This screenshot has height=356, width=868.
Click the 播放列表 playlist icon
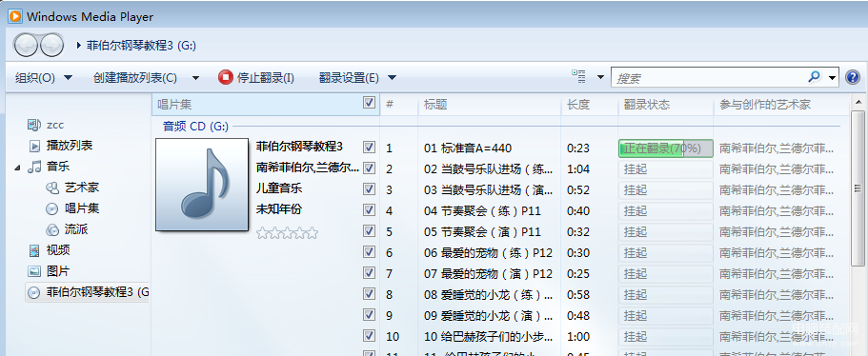(x=34, y=146)
